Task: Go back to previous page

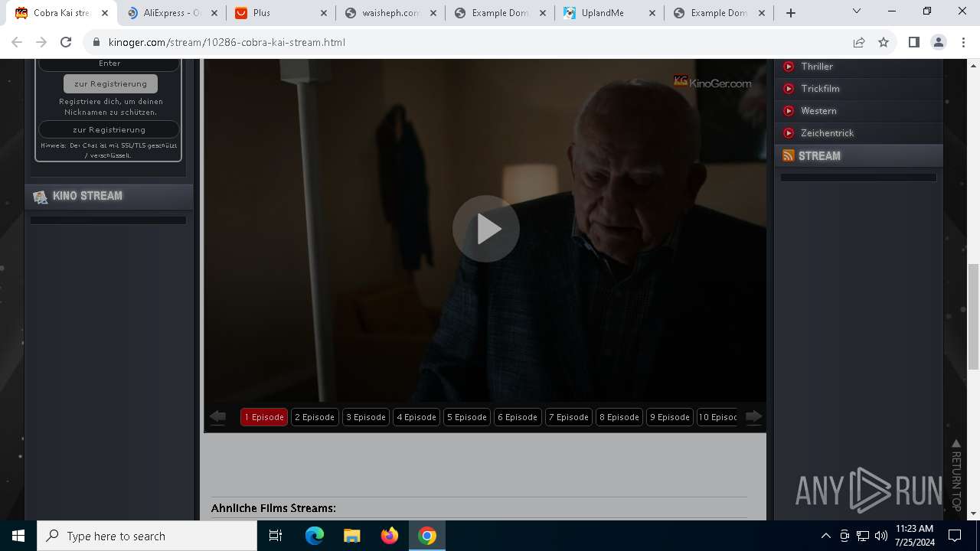Action: pyautogui.click(x=17, y=42)
